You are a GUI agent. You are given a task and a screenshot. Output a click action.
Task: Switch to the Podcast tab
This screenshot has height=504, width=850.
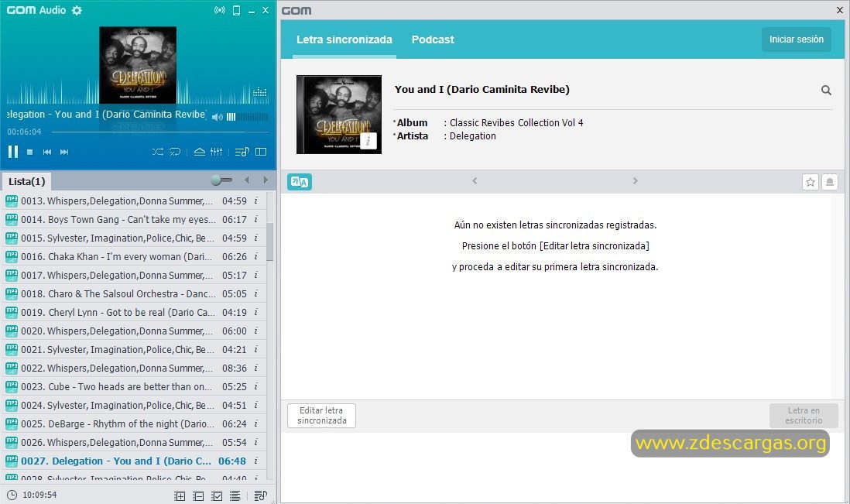(x=433, y=39)
